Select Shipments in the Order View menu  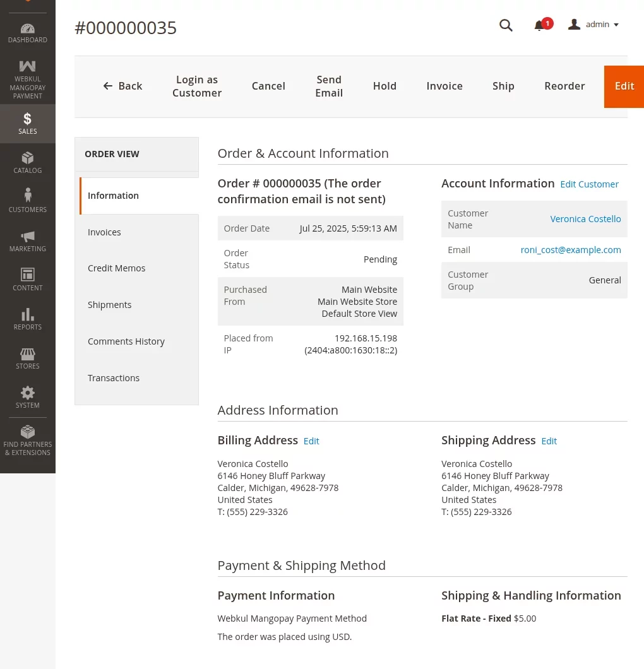coord(109,304)
